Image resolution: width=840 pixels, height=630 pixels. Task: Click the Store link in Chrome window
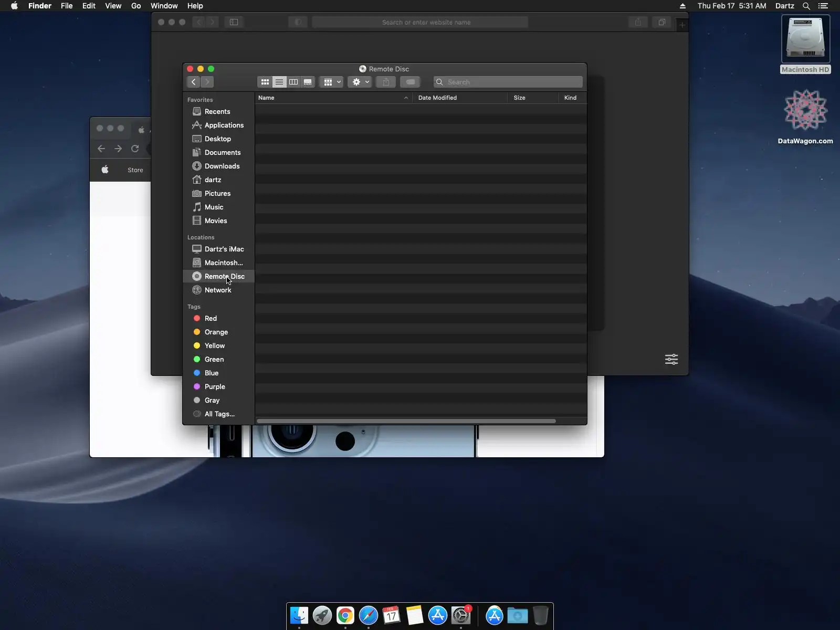[x=135, y=170]
